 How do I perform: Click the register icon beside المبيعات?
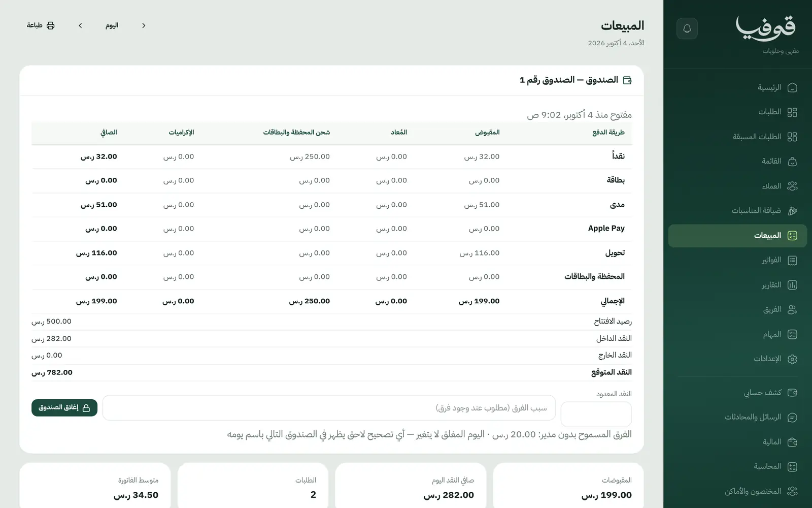click(792, 236)
